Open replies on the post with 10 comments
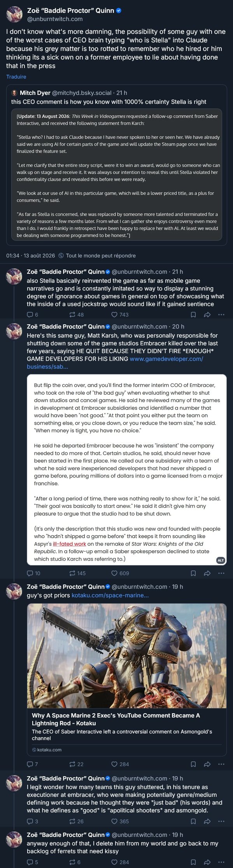Viewport: 233px width, 868px height. click(x=33, y=573)
